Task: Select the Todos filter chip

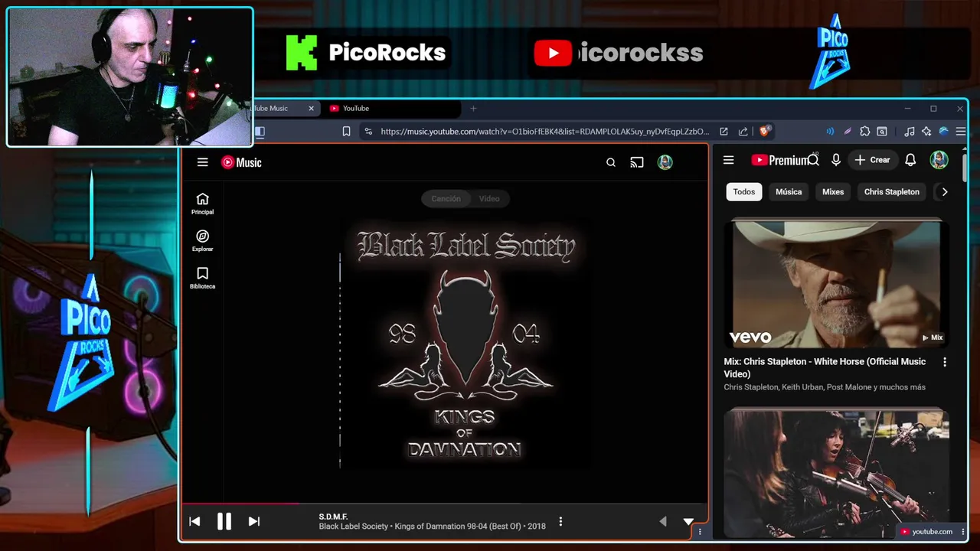Action: pos(744,192)
